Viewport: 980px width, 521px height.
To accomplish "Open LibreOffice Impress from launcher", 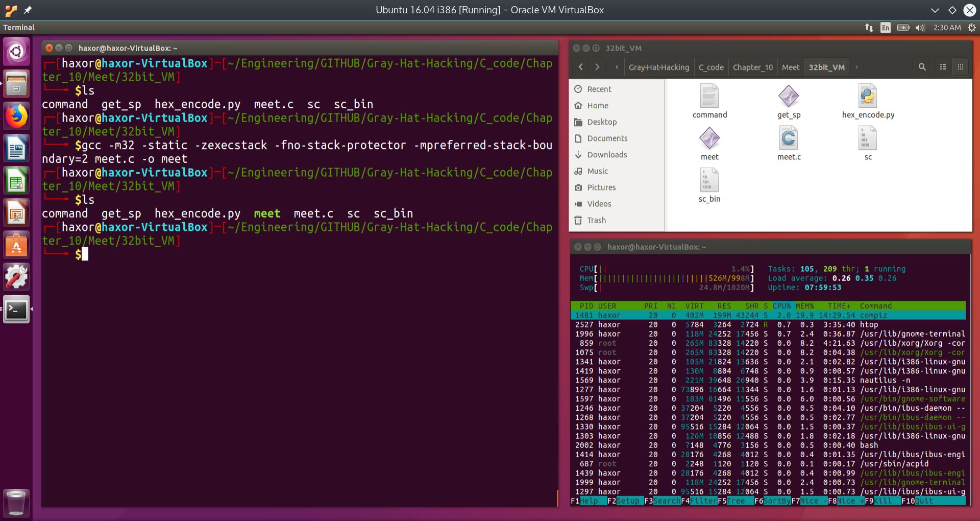I will (x=16, y=212).
